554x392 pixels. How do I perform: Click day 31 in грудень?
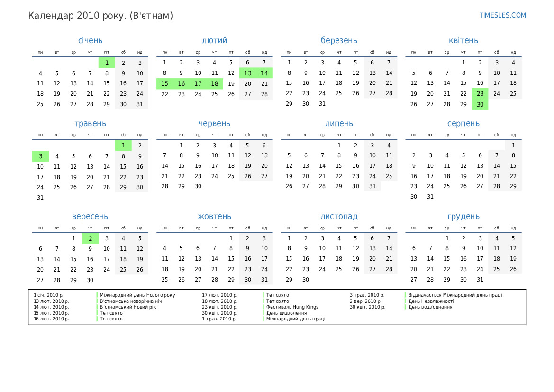coord(480,280)
